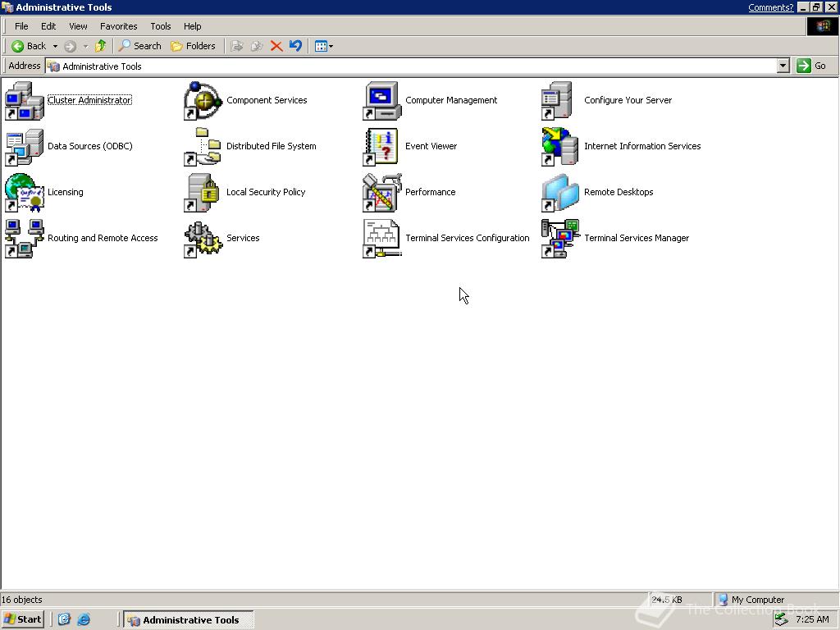The height and width of the screenshot is (630, 840).
Task: Open the File menu
Action: pos(21,26)
